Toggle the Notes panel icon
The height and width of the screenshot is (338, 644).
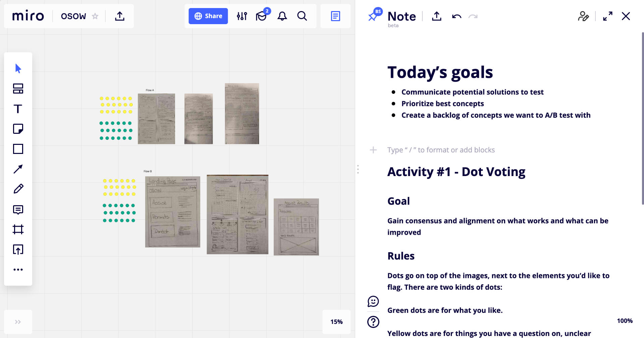[335, 16]
